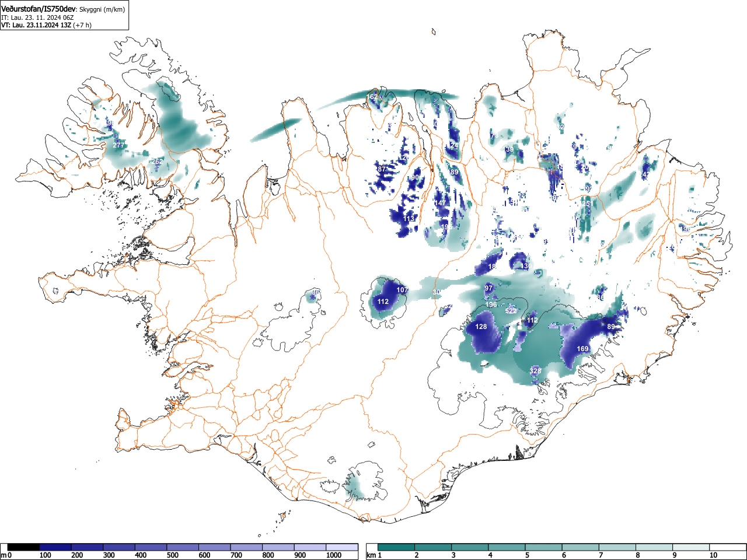The image size is (747, 560).
Task: Select the 500–600 m legend swatch
Action: tap(183, 547)
